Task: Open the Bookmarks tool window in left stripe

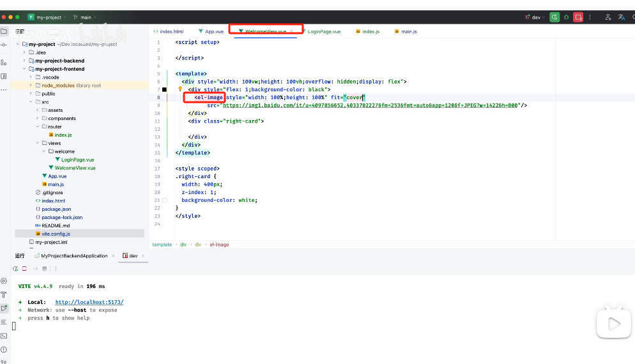Action: pos(4,76)
